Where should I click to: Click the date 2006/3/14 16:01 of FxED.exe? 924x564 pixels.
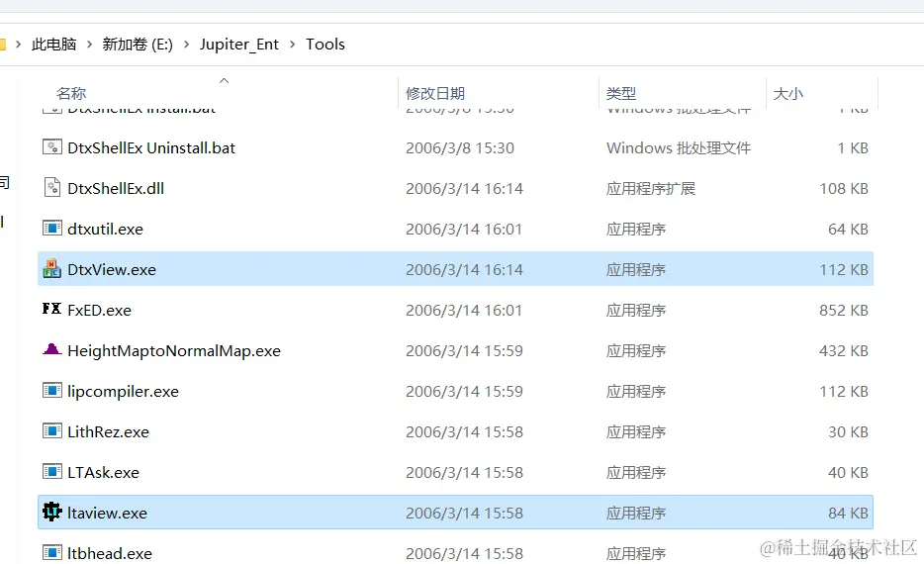pos(464,311)
